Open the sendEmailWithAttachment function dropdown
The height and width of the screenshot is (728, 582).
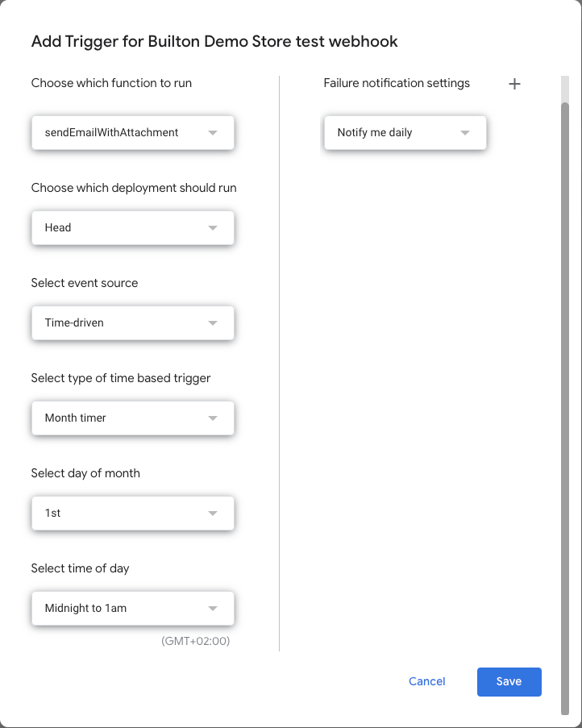pos(133,133)
